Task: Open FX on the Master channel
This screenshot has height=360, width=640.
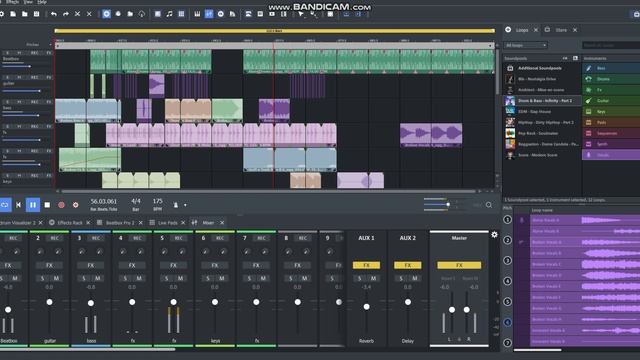Action: pos(459,265)
